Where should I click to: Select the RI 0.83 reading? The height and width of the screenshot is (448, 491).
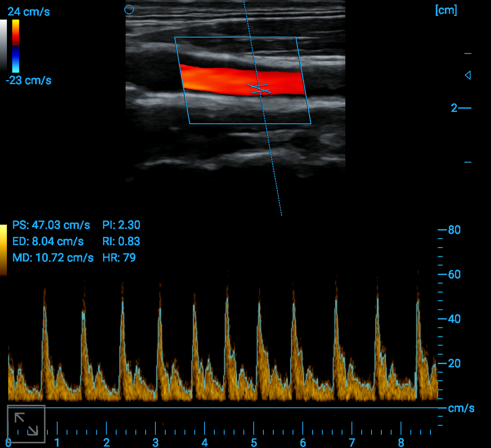click(121, 242)
